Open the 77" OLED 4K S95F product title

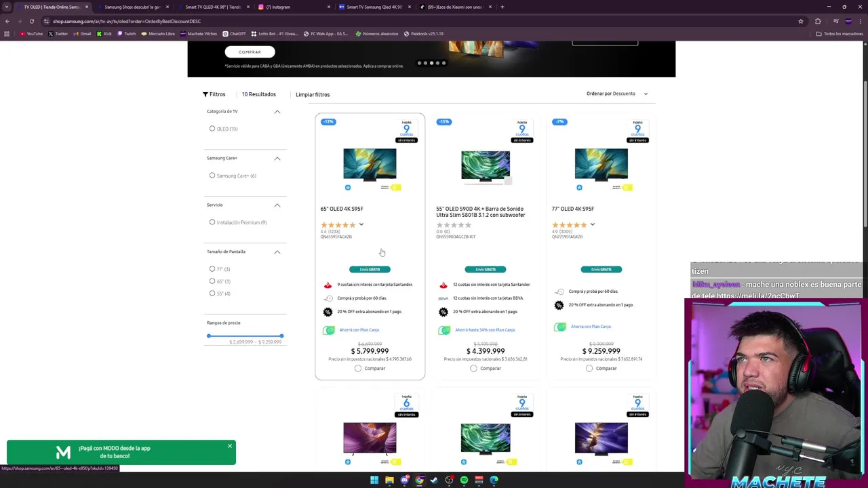573,209
